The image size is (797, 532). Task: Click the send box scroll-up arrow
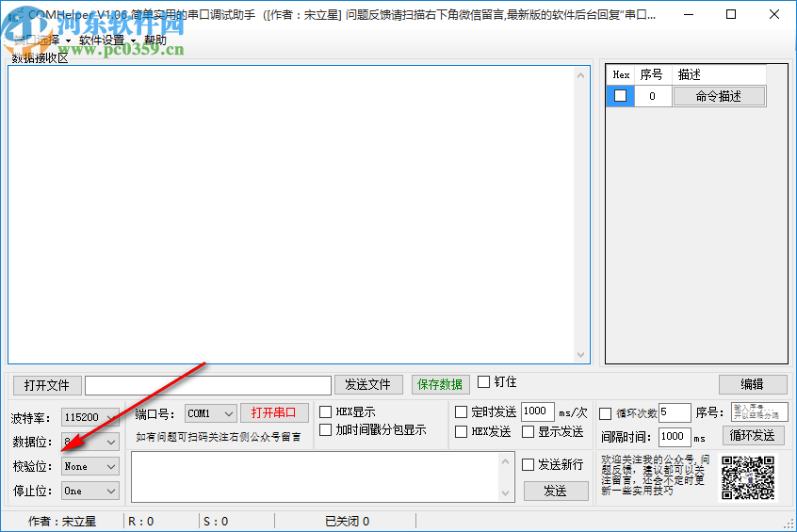click(505, 461)
